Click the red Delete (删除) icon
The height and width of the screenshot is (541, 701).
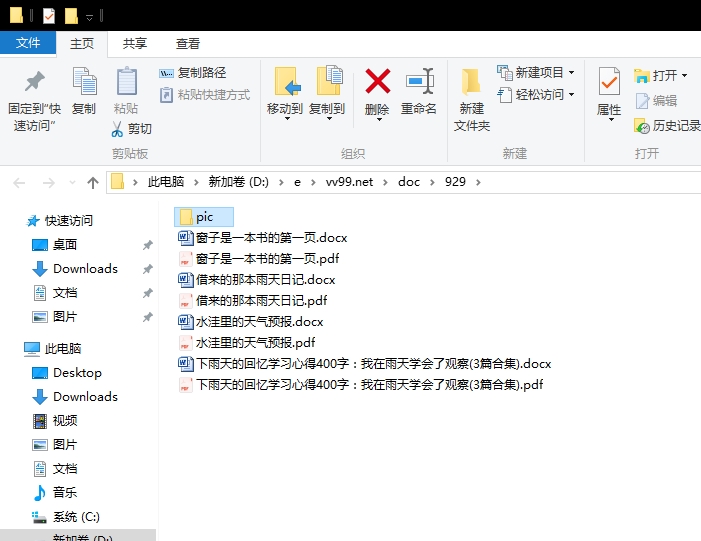[378, 81]
